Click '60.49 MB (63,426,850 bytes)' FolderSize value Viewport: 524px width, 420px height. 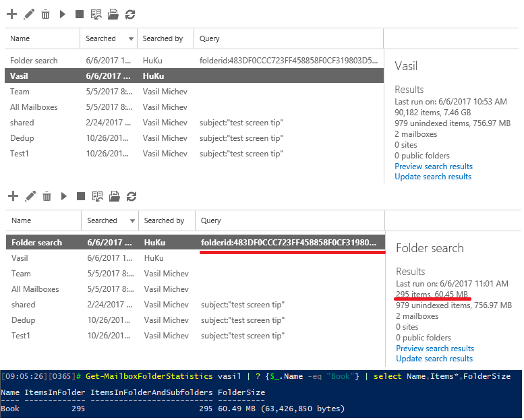[281, 409]
